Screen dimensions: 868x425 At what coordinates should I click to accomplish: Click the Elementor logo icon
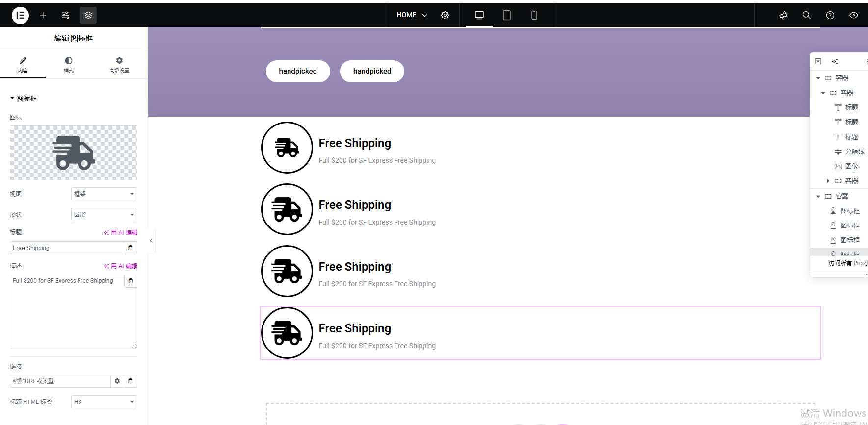click(20, 15)
